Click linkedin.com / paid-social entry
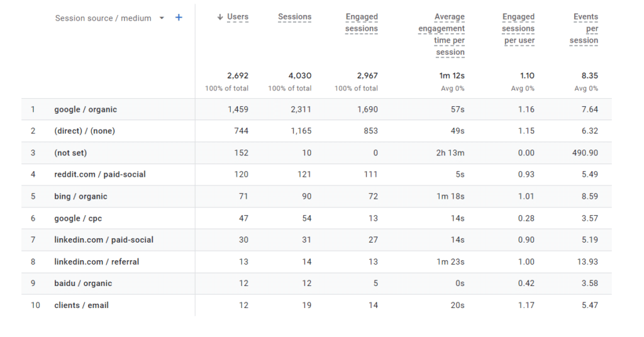 coord(104,240)
